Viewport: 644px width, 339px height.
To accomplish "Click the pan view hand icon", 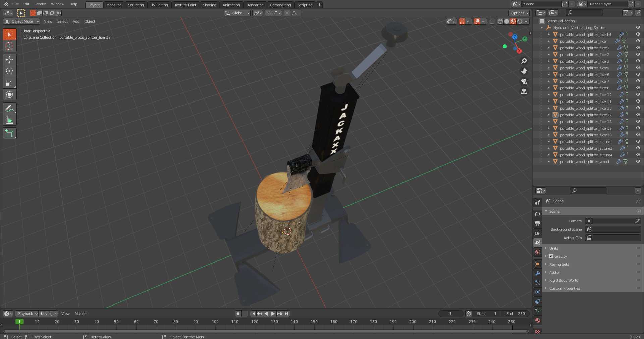I will (x=524, y=71).
